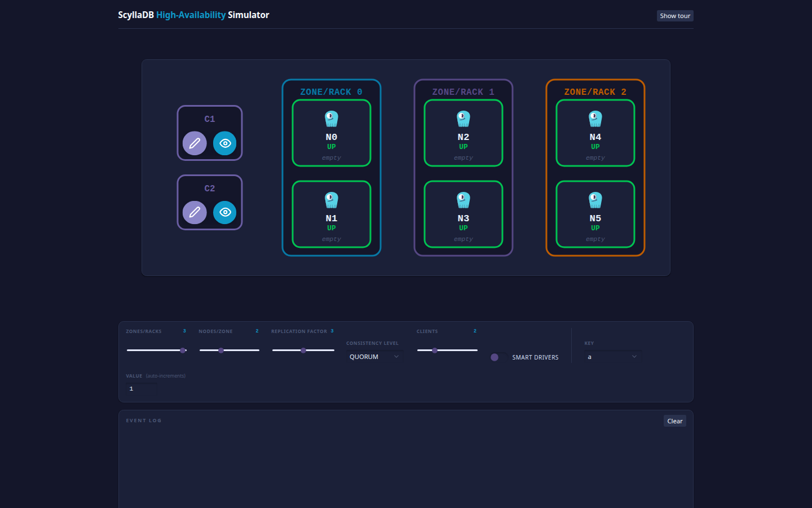The width and height of the screenshot is (812, 508).
Task: Click the Show tour button
Action: tap(675, 16)
